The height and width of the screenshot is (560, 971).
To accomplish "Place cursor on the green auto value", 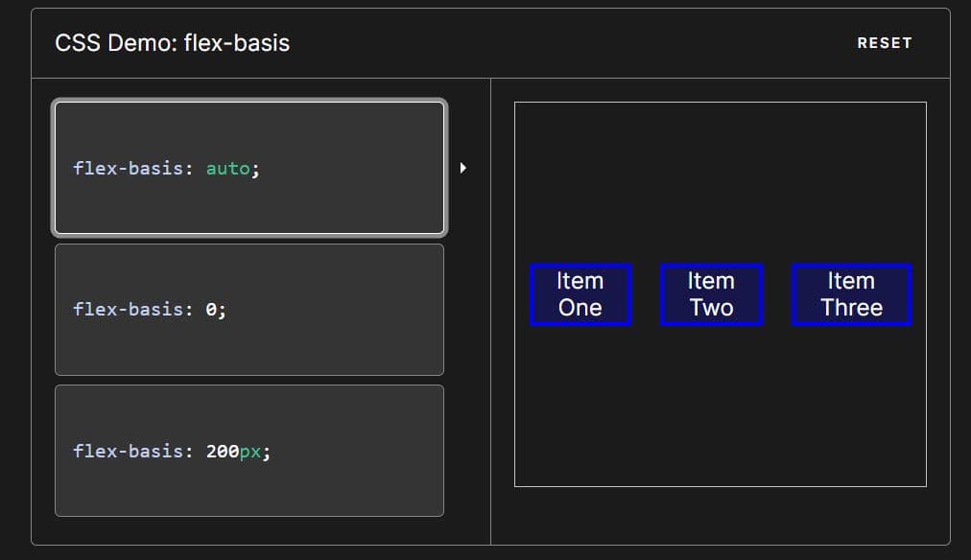I will pyautogui.click(x=227, y=169).
